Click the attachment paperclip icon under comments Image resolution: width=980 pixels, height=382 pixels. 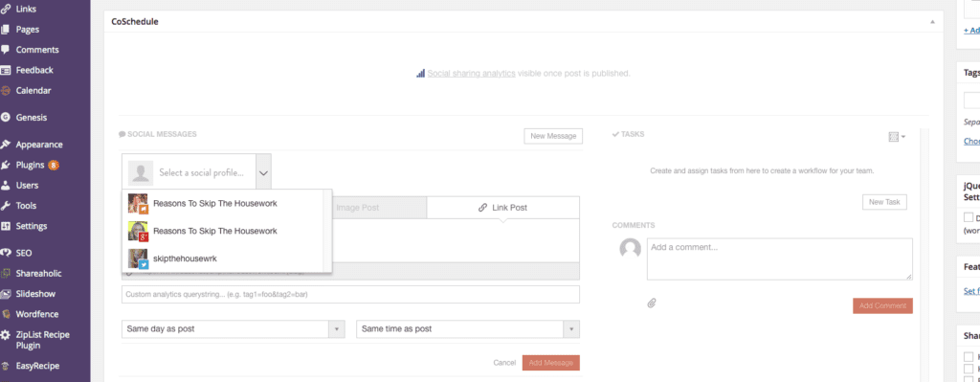(x=651, y=303)
